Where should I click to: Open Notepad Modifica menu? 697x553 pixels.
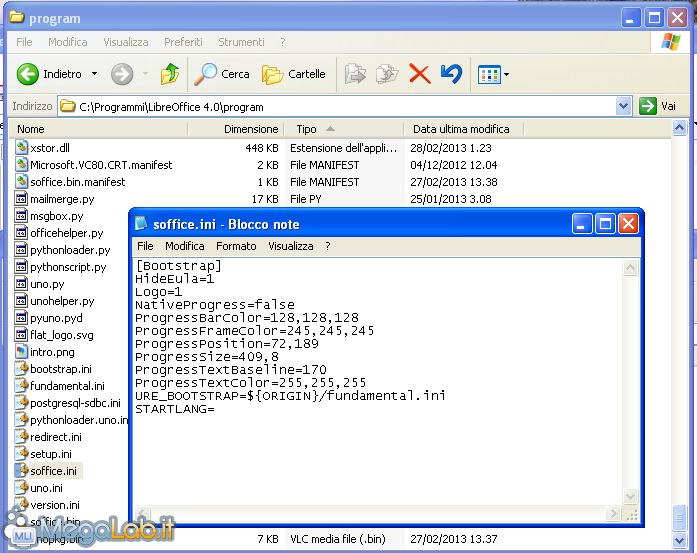coord(184,246)
